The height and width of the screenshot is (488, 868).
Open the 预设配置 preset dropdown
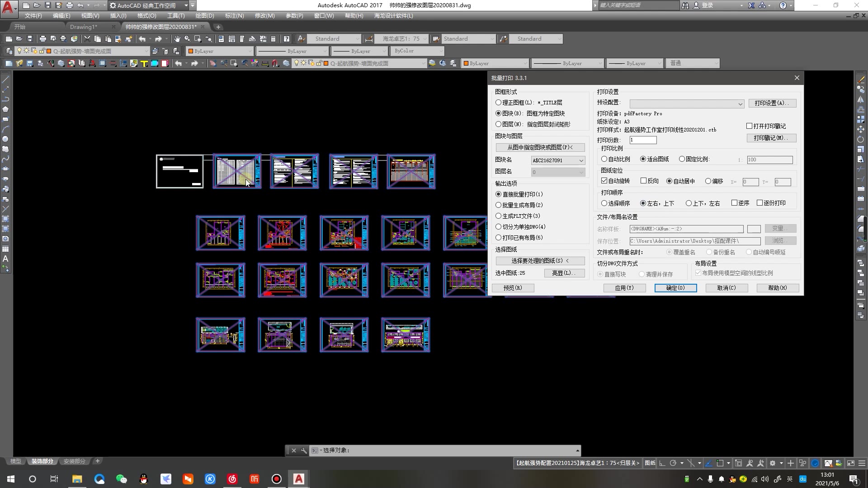pos(740,104)
